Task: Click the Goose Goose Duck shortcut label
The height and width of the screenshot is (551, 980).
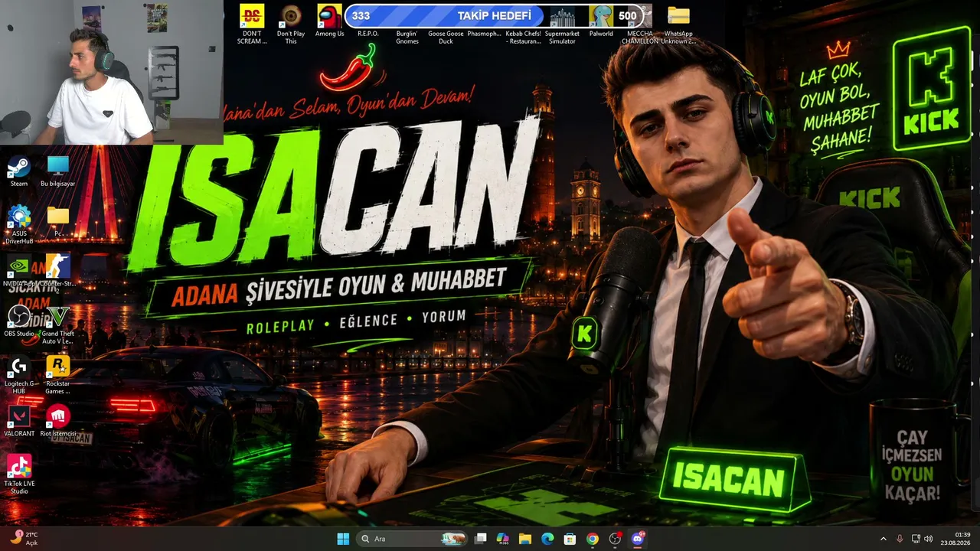Action: (x=446, y=37)
